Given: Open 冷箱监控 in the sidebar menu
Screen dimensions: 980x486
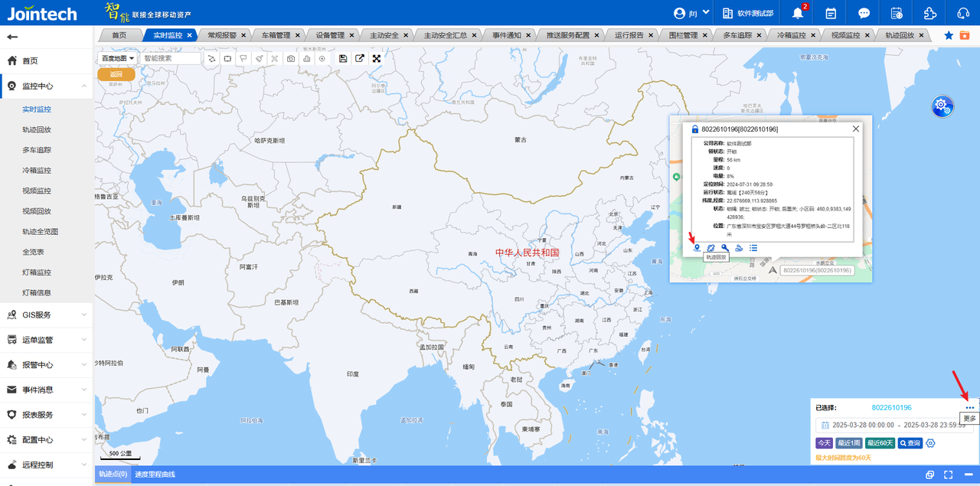Looking at the screenshot, I should (x=37, y=171).
